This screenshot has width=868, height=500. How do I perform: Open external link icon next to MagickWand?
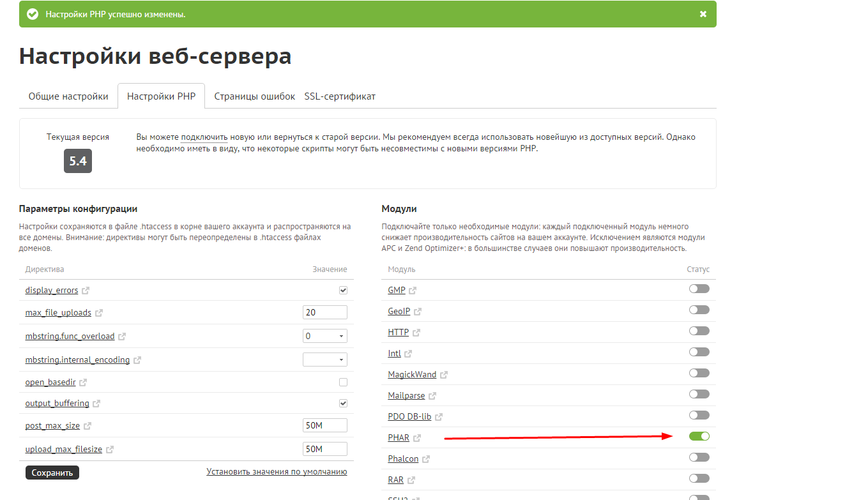444,375
